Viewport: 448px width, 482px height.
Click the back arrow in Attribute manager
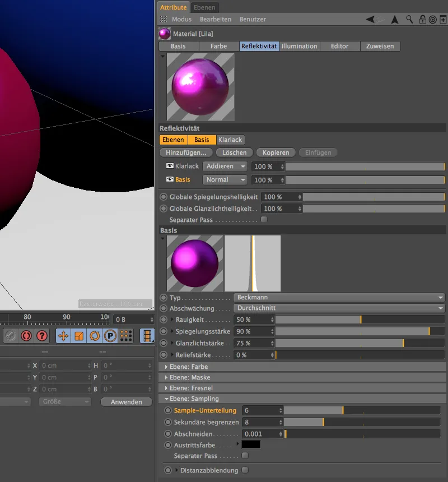point(370,20)
